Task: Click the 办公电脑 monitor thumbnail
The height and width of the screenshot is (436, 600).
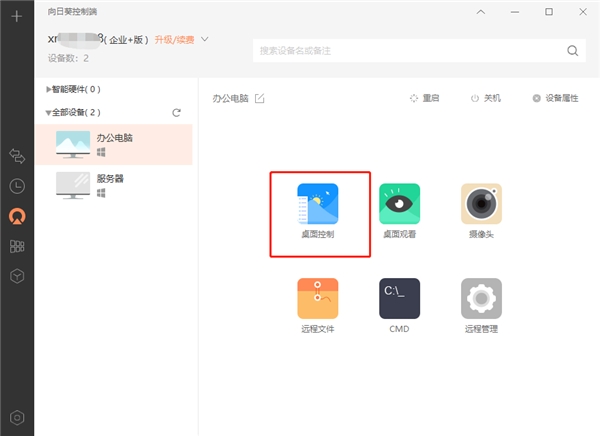Action: (73, 144)
